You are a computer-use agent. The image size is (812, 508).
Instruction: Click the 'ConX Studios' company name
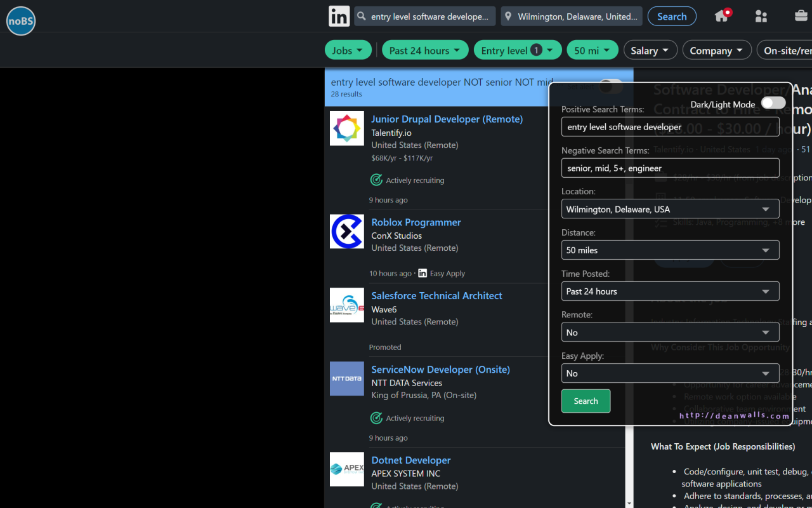click(x=396, y=236)
